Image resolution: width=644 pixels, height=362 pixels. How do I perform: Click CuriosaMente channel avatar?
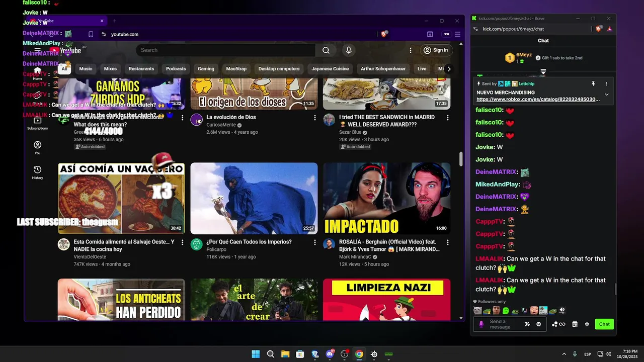pos(196,120)
